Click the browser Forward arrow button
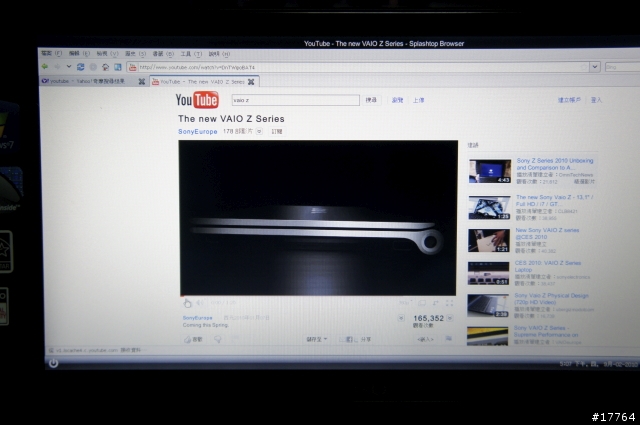This screenshot has height=425, width=640. (x=58, y=67)
